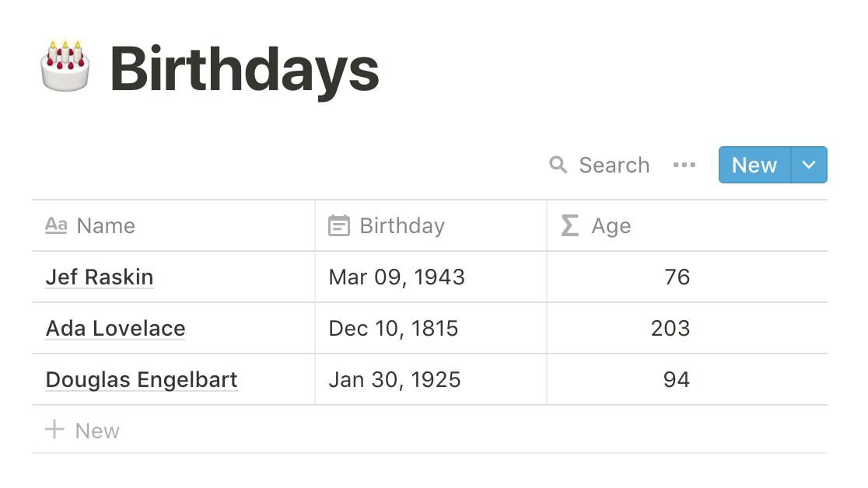Click the Birthdays page title
This screenshot has height=488, width=868.
click(244, 70)
